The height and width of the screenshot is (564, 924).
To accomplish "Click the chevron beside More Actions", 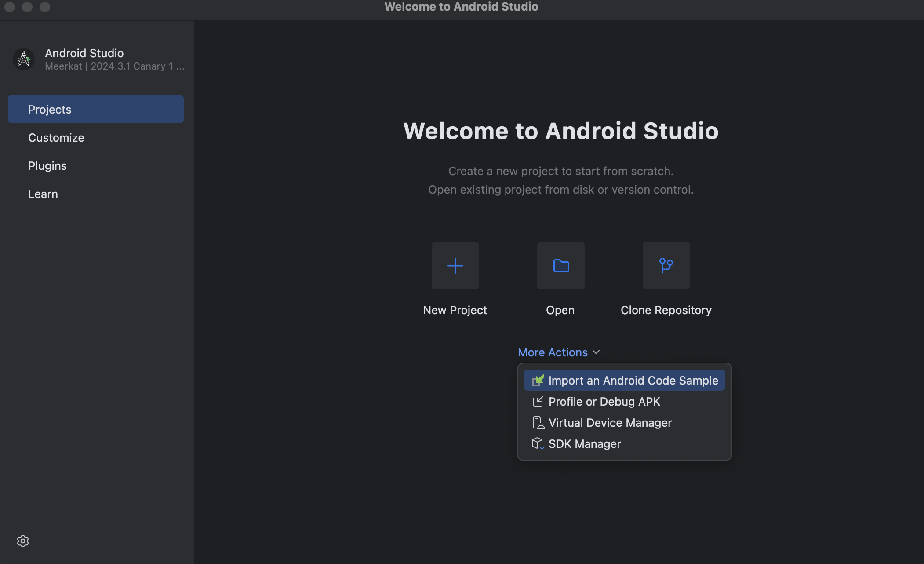I will [597, 352].
